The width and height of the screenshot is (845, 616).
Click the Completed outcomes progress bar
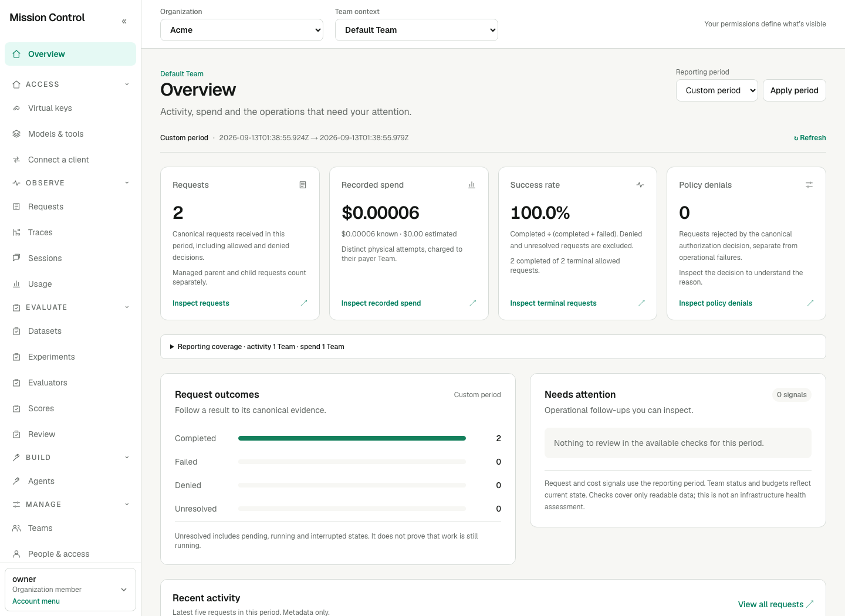352,438
